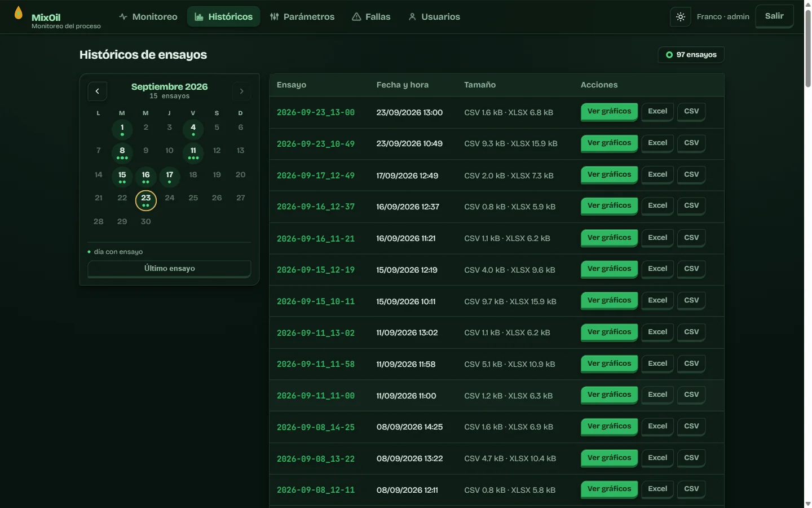812x508 pixels.
Task: Click the ensayo name 2026-09-23_10-49
Action: tap(316, 144)
